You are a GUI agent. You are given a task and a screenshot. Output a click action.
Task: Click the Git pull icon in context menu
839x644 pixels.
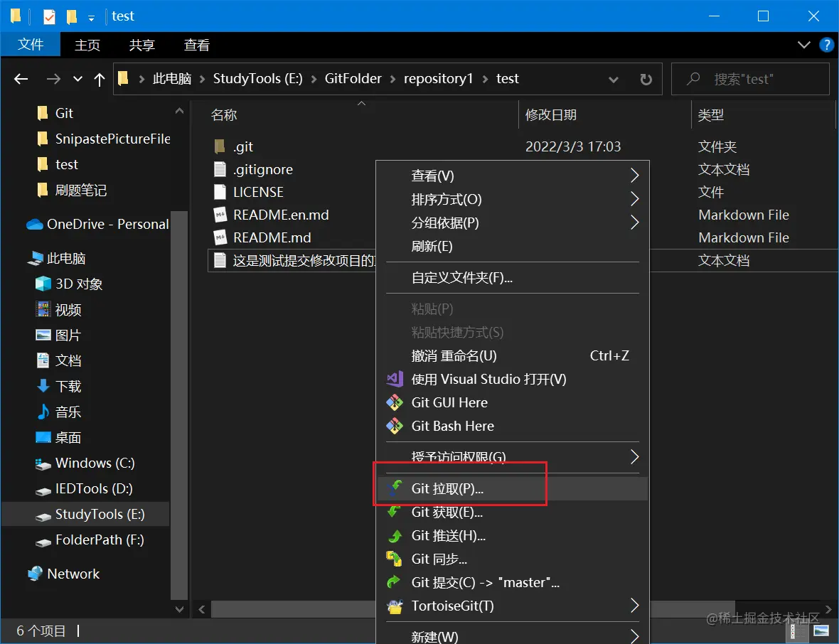[x=395, y=488]
